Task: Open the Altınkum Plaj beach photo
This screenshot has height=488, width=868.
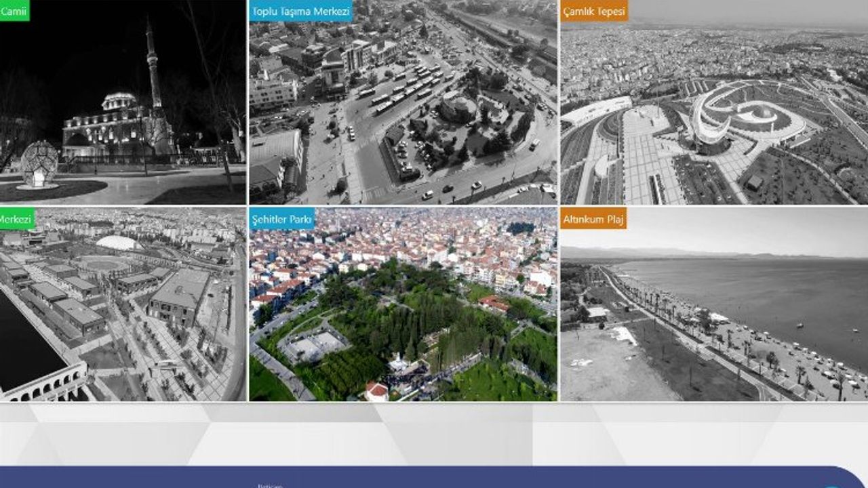Action: 714,304
